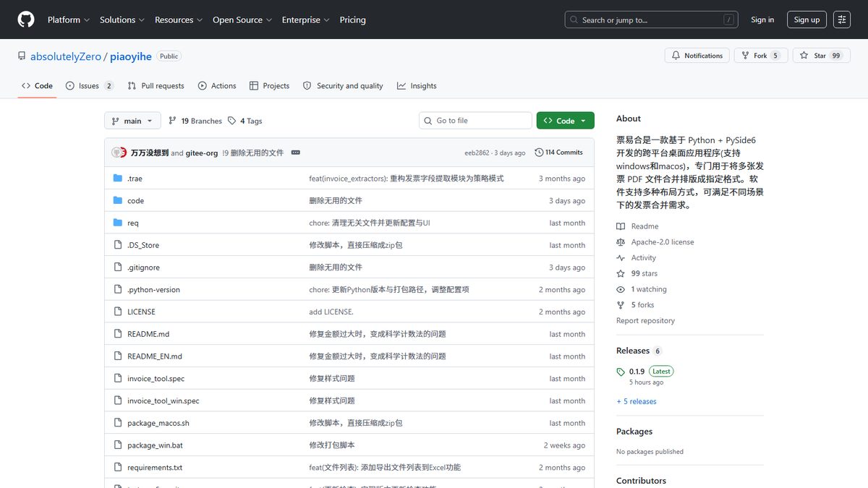Screen dimensions: 868x488
Task: Click the Report repository link
Action: coord(645,321)
